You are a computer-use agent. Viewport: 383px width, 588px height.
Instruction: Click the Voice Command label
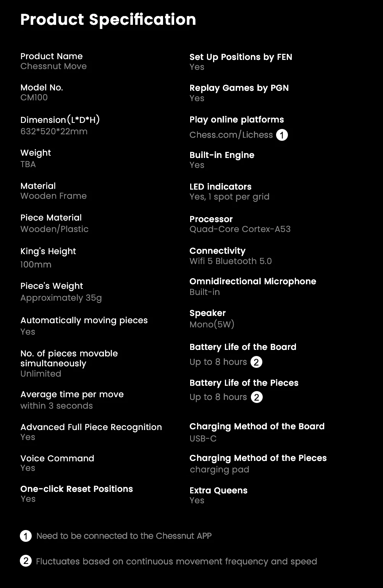[57, 458]
